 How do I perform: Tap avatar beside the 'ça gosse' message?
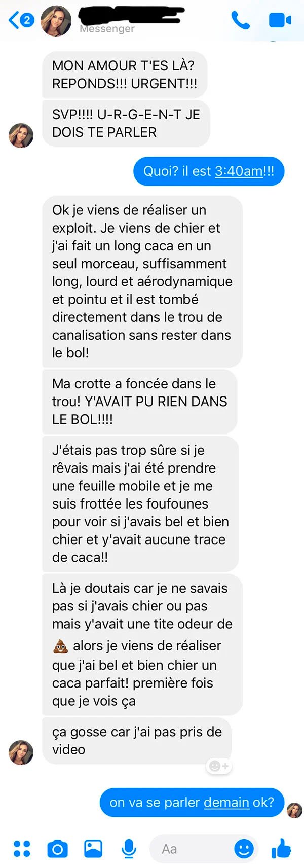point(21,752)
